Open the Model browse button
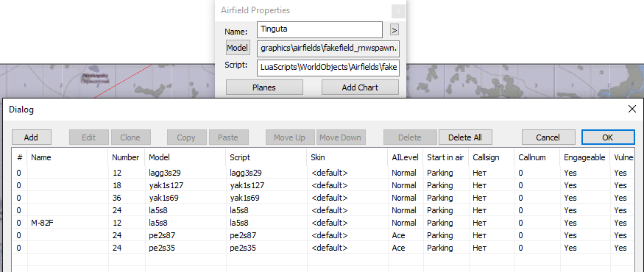 [238, 48]
